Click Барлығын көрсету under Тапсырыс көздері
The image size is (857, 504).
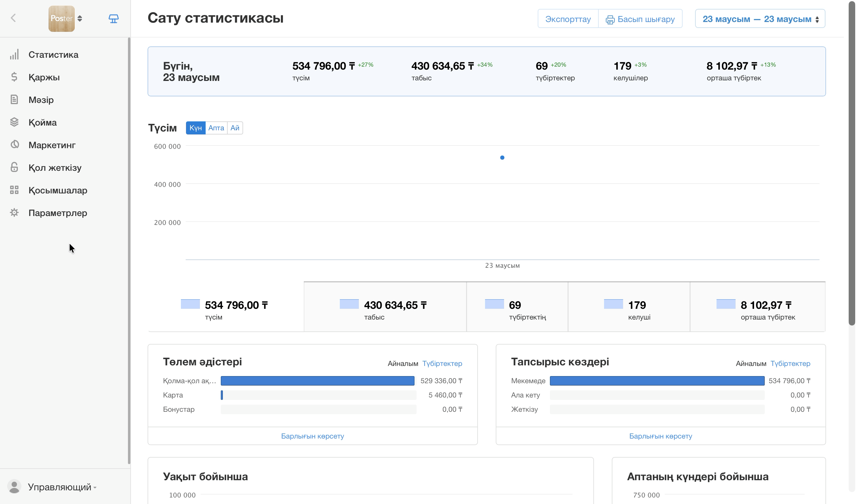click(661, 436)
